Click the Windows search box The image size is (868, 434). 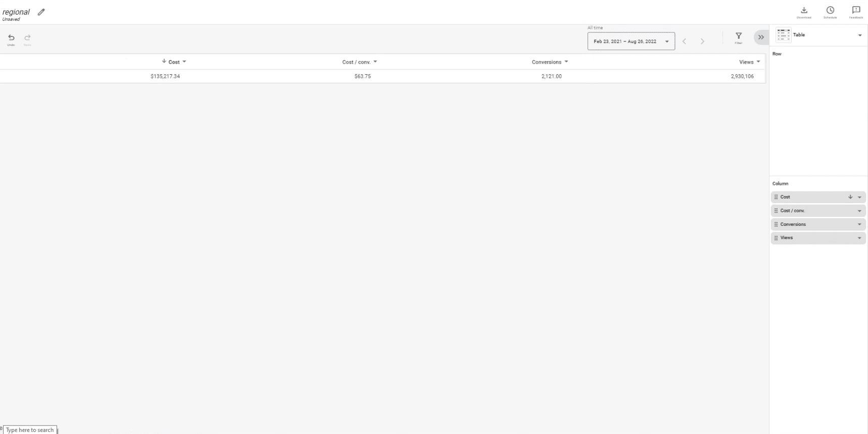pos(30,430)
